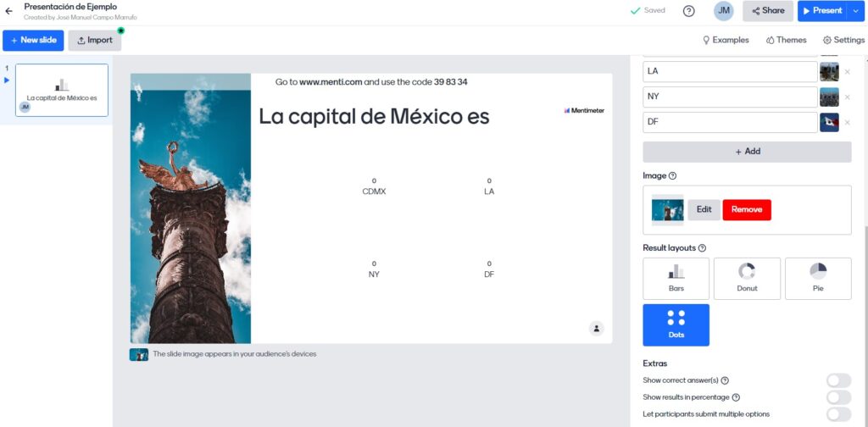The height and width of the screenshot is (427, 868).
Task: Open the Settings menu
Action: click(x=843, y=40)
